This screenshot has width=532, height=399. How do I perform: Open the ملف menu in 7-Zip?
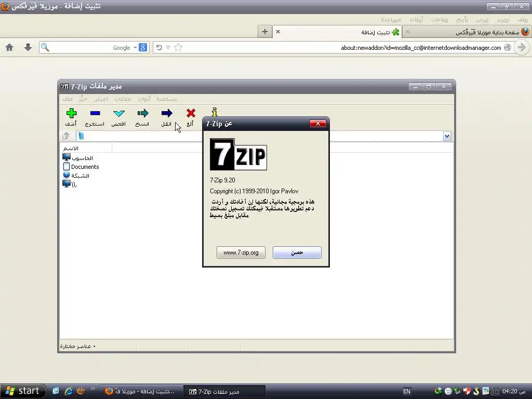[x=68, y=99]
